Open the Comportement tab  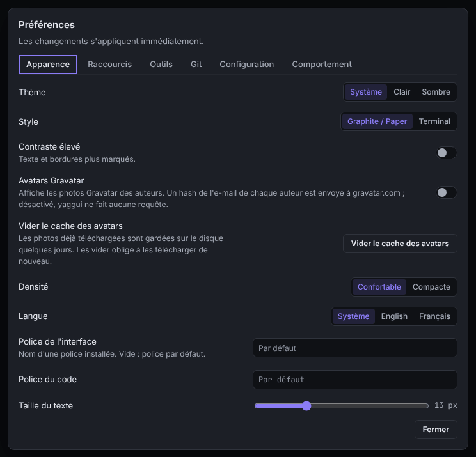point(322,65)
